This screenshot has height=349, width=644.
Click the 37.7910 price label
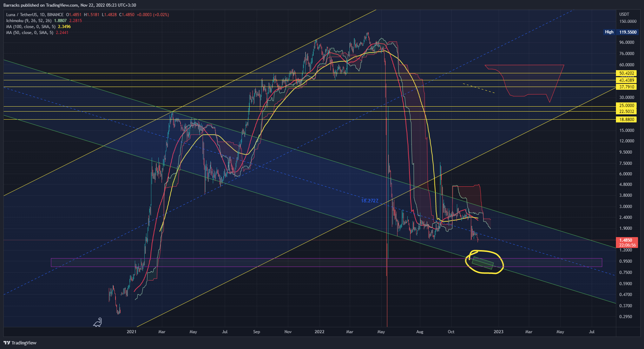pyautogui.click(x=626, y=87)
